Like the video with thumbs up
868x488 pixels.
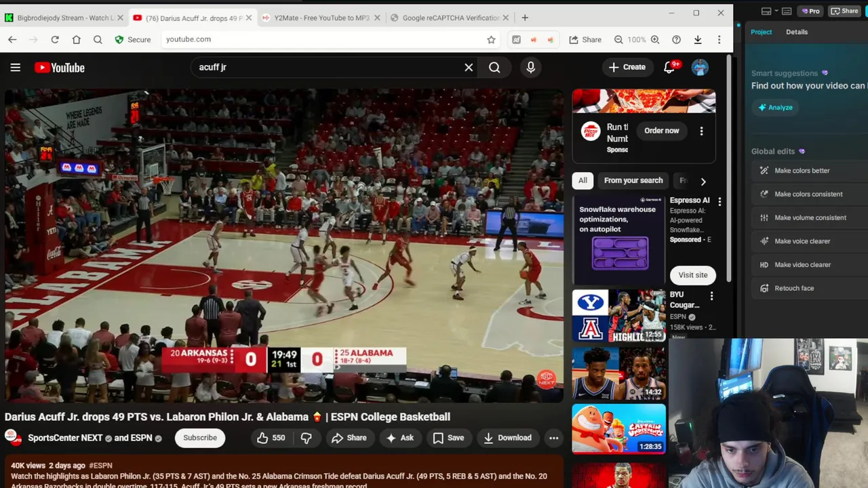pyautogui.click(x=270, y=438)
